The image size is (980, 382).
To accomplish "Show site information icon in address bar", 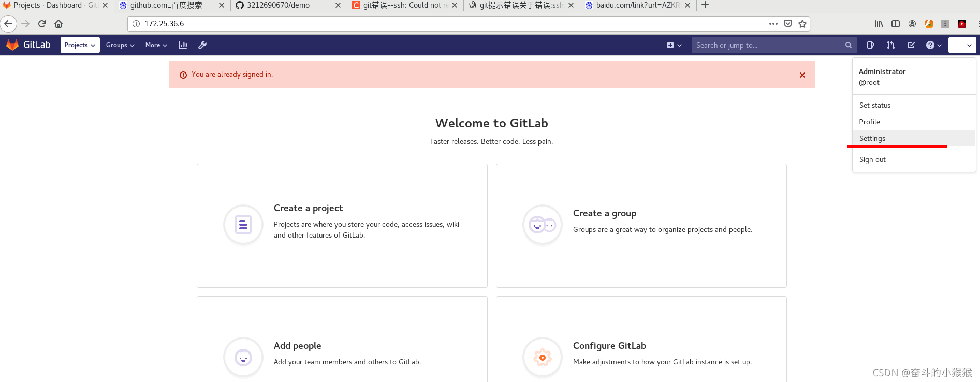I will [x=136, y=24].
